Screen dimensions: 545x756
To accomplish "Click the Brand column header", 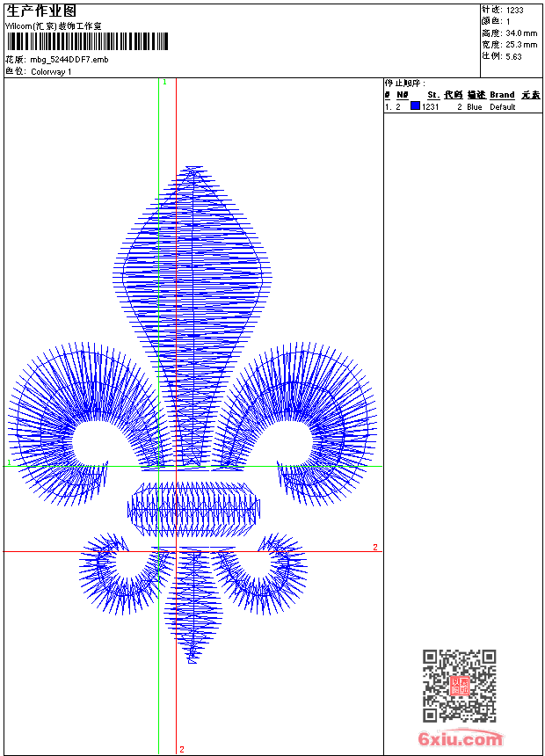I will point(502,95).
